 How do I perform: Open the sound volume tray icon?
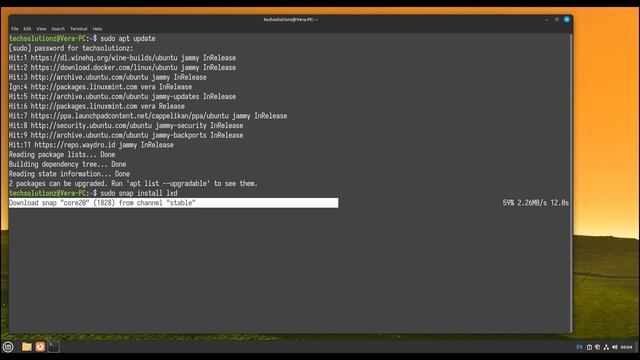[x=615, y=347]
